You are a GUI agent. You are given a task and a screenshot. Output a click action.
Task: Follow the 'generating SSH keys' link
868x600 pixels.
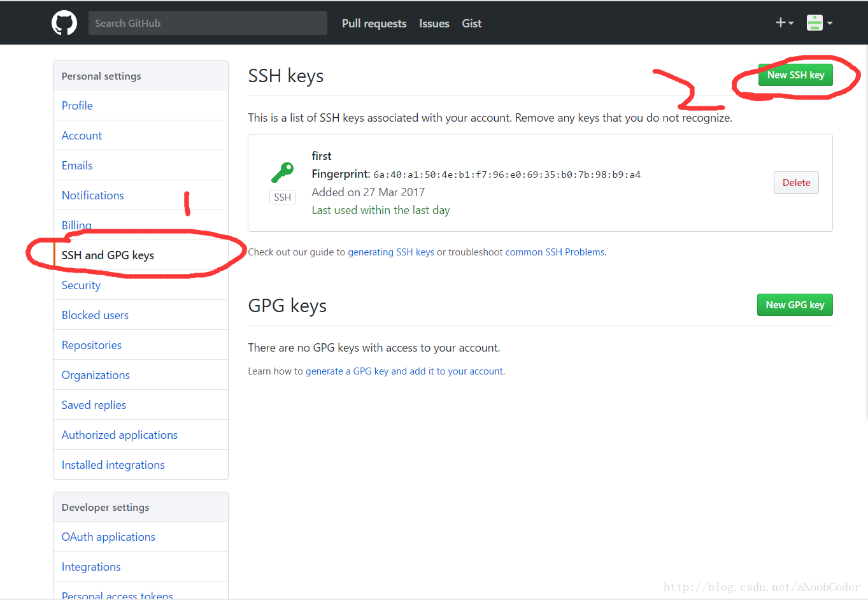pos(391,252)
